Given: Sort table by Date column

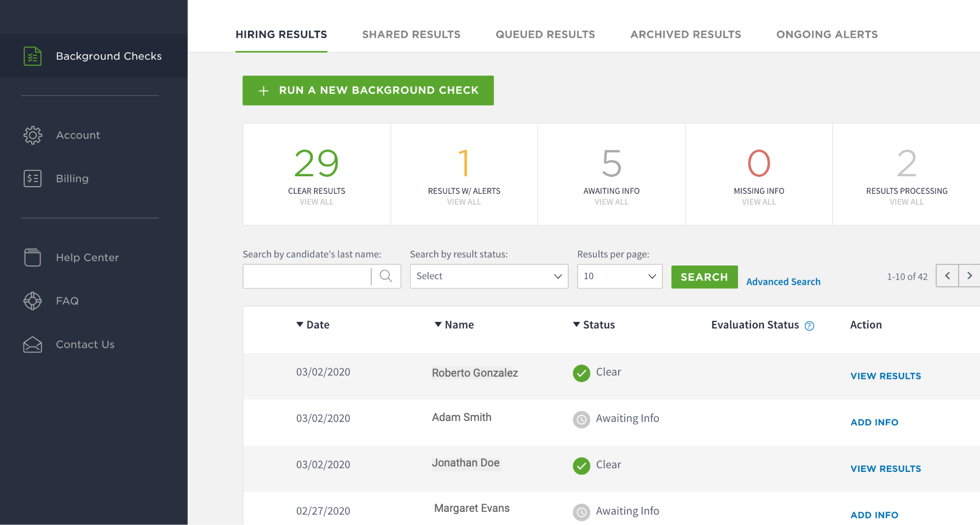Looking at the screenshot, I should 313,325.
